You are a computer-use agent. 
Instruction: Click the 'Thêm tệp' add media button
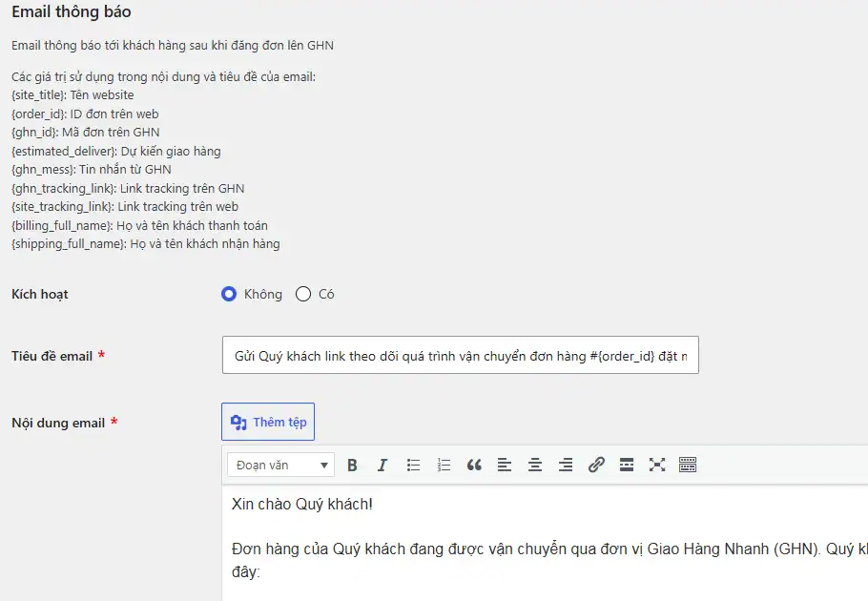coord(268,422)
